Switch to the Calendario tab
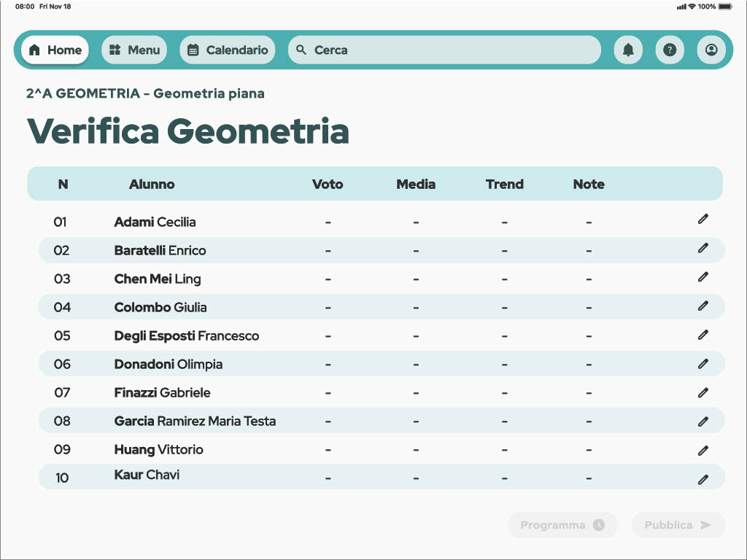Screen dimensions: 747x560 228,50
